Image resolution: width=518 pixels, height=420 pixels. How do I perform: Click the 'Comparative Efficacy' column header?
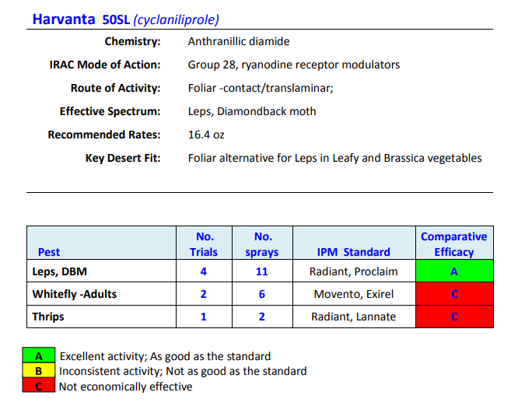point(454,244)
